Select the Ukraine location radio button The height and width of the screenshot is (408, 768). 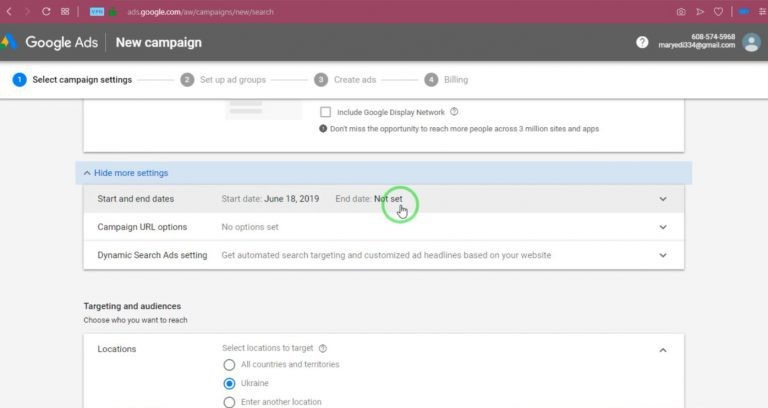point(229,384)
